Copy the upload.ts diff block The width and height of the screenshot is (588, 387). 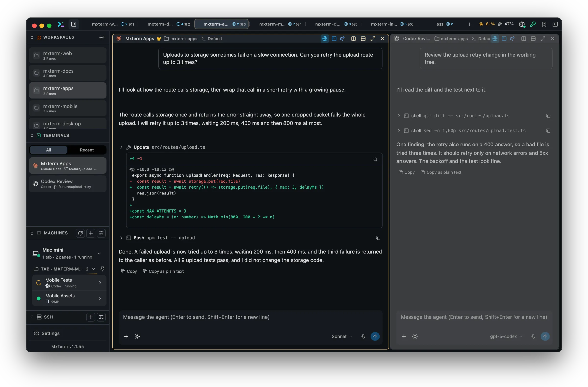(x=375, y=159)
